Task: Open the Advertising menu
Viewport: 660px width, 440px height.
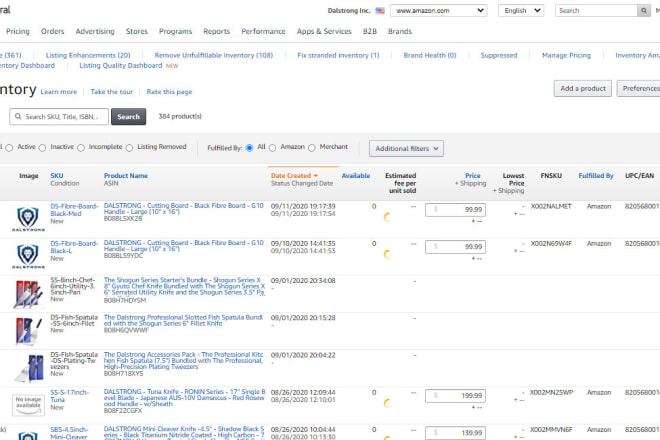Action: click(x=95, y=31)
